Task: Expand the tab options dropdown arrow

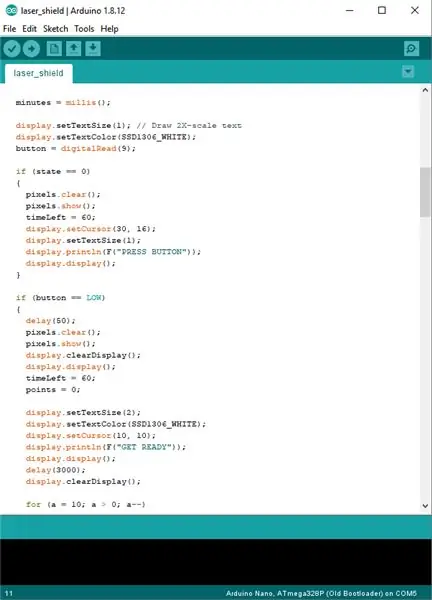Action: click(x=408, y=72)
